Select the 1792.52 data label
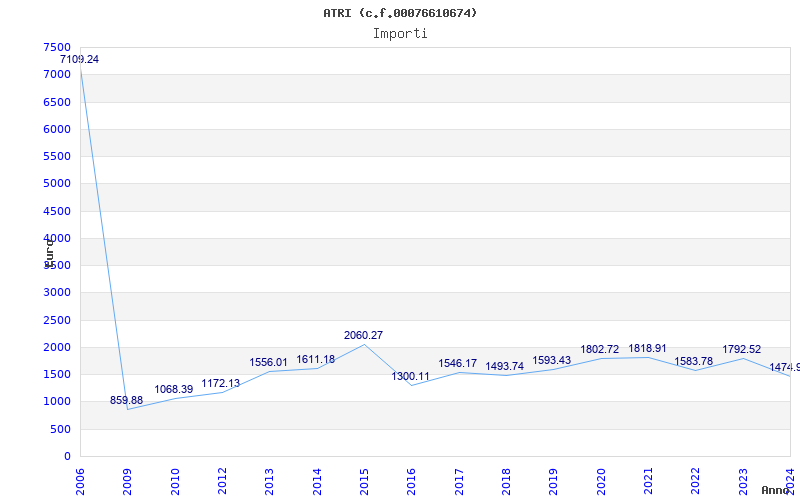 click(741, 350)
